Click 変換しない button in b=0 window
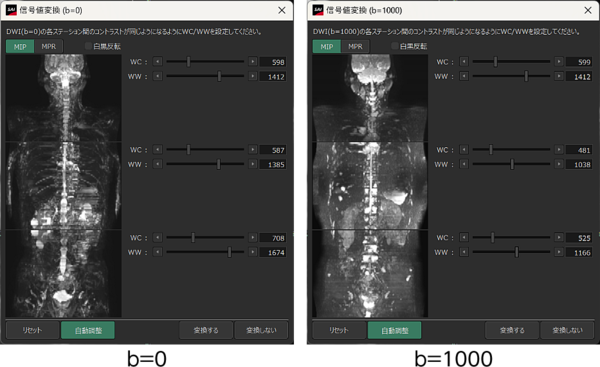Screen dimensions: 600x367 point(261,330)
